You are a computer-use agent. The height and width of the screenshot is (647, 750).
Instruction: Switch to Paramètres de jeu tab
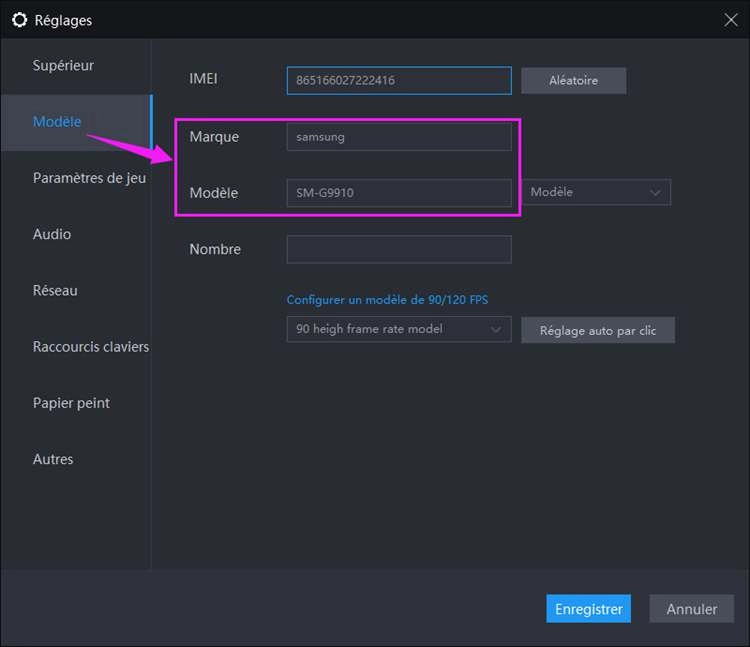point(89,178)
